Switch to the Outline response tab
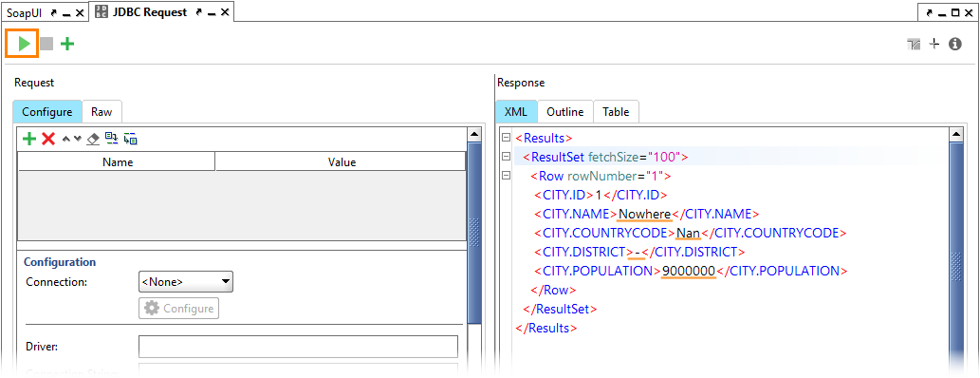 565,112
